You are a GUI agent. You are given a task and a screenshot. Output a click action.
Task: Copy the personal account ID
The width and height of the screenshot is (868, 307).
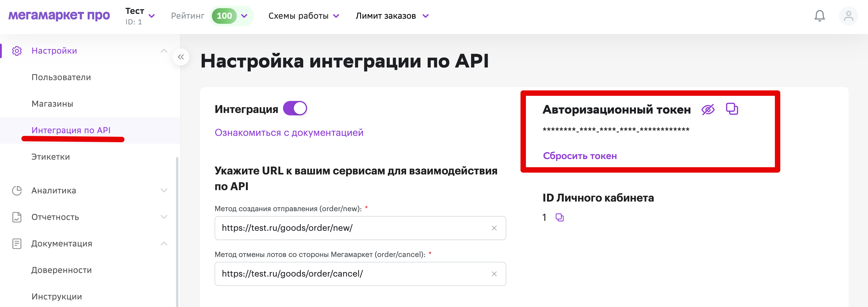(x=559, y=217)
